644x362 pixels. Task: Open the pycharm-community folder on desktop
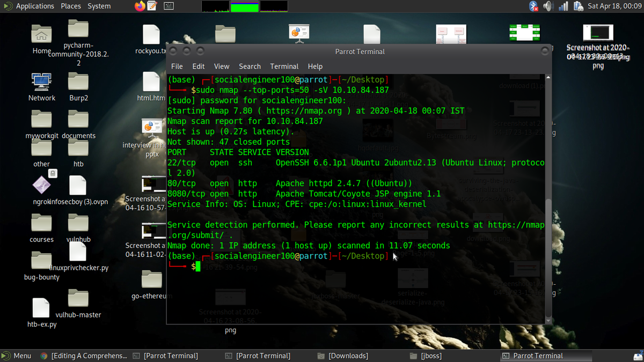pyautogui.click(x=78, y=43)
